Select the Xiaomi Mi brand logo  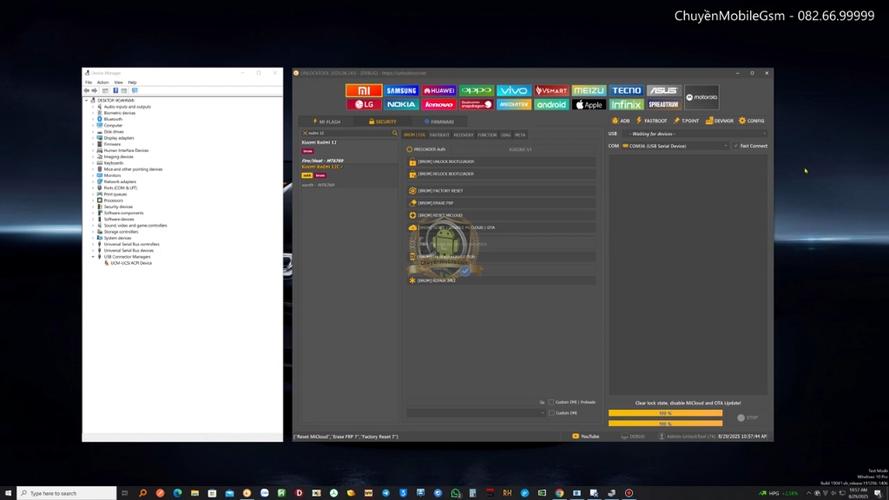[x=363, y=91]
